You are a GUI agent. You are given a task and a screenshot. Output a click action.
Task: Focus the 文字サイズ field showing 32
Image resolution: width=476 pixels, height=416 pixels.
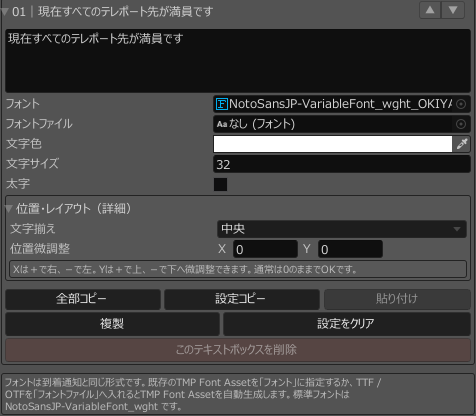342,164
